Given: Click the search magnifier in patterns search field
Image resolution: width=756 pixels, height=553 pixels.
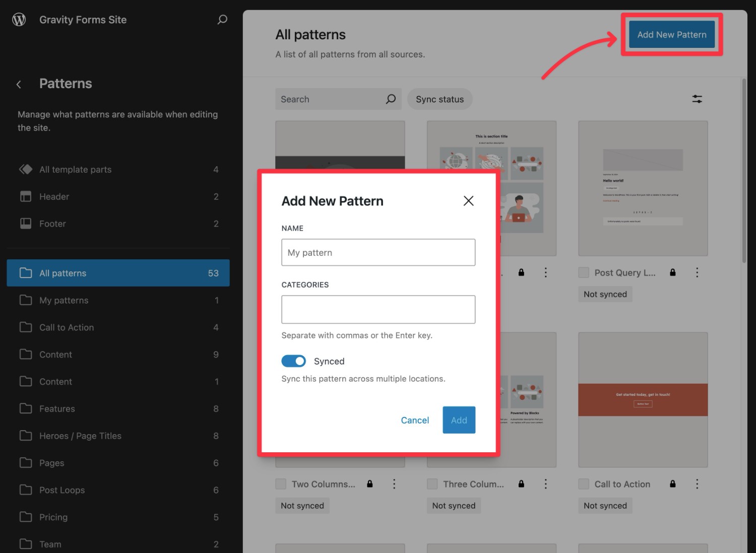Looking at the screenshot, I should 391,99.
